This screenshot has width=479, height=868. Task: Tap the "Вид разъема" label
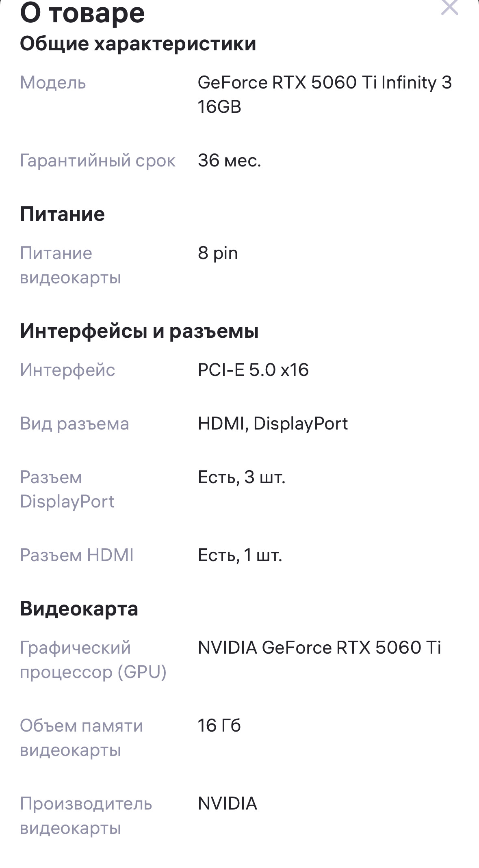coord(74,424)
